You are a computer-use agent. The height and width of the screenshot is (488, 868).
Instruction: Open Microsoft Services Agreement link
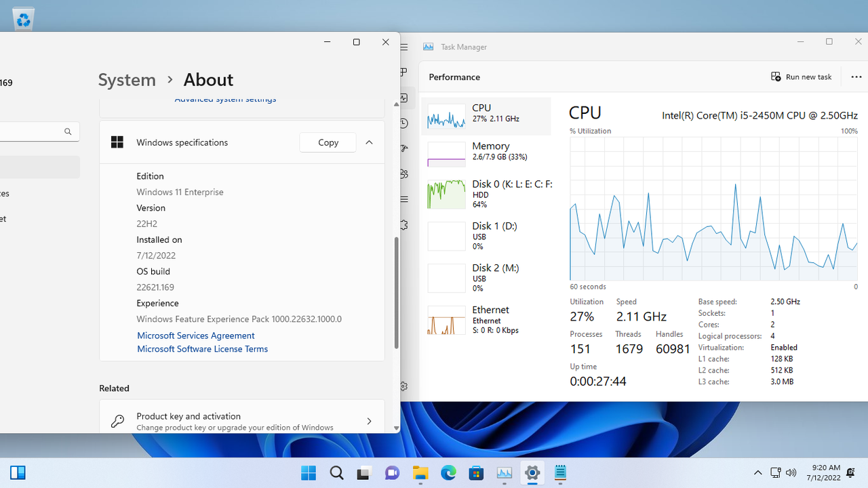195,335
